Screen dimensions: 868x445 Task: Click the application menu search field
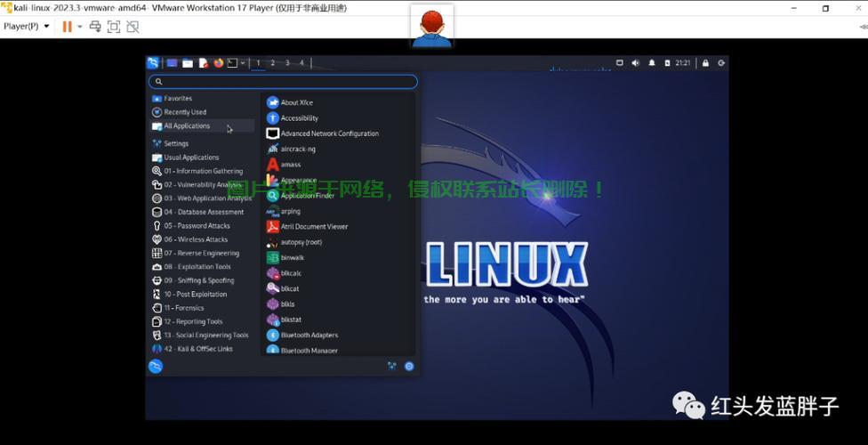[283, 82]
